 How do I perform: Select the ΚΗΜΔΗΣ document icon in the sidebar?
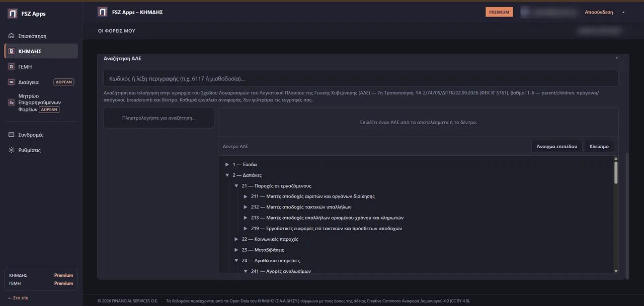pyautogui.click(x=12, y=51)
